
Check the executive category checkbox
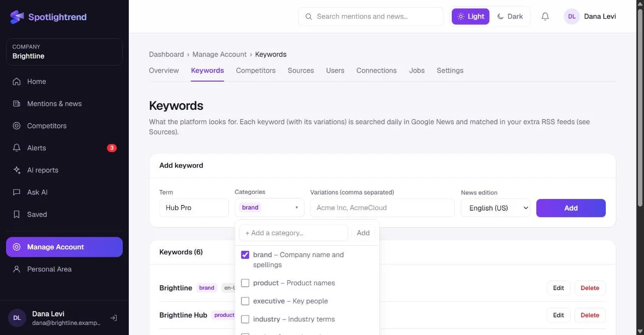[x=245, y=301]
